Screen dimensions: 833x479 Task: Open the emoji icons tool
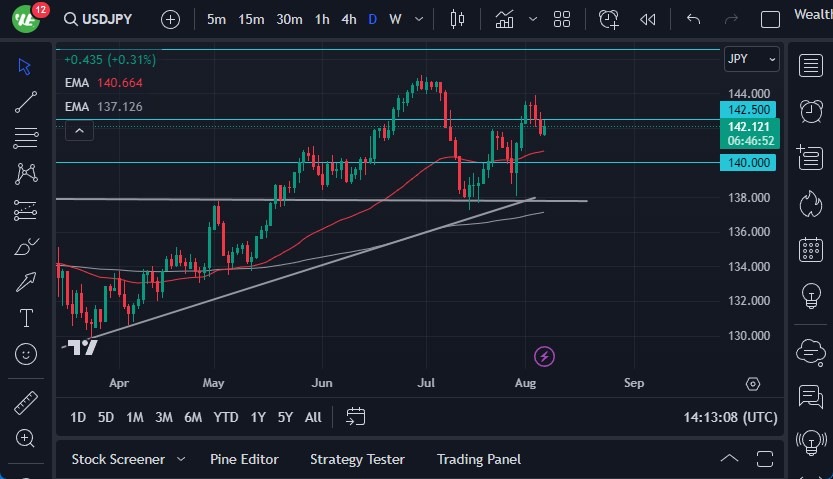pos(26,353)
